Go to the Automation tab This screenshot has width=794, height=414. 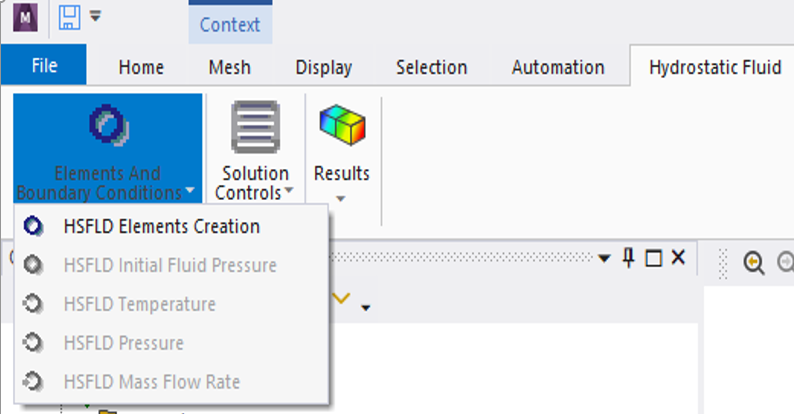click(x=558, y=67)
